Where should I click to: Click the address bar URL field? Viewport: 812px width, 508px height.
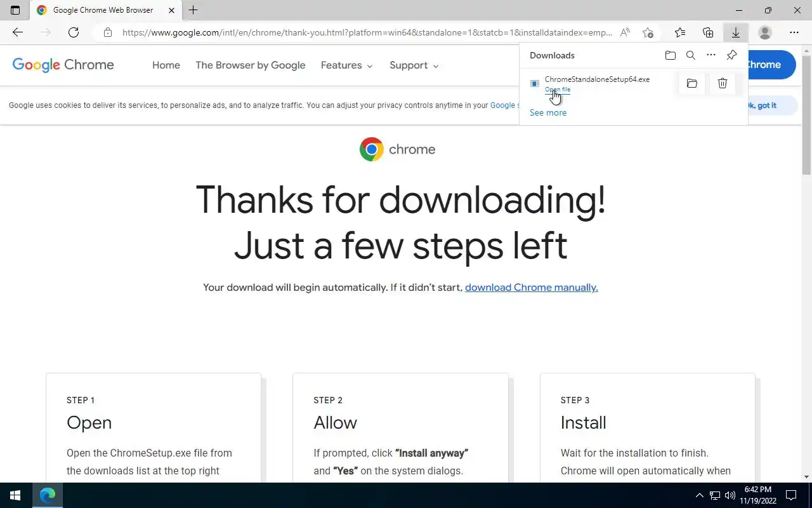tap(367, 32)
